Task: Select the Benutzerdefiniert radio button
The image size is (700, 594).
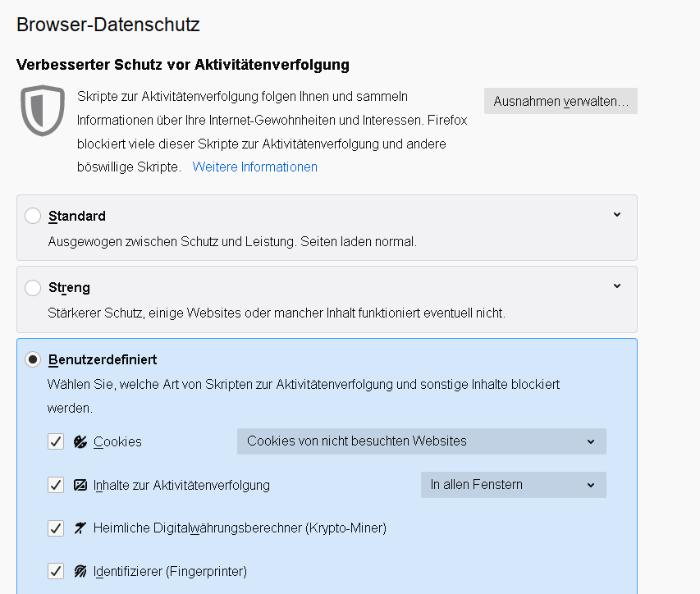Action: coord(33,359)
